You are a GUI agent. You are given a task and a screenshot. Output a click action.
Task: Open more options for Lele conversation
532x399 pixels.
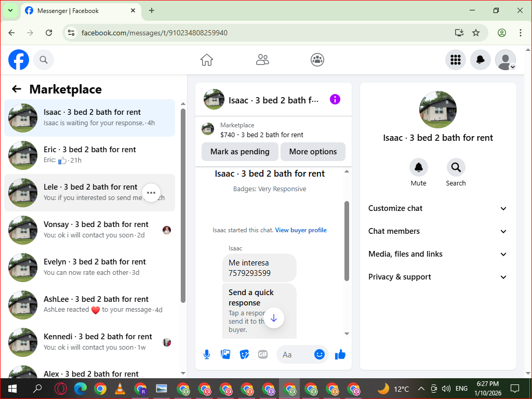[151, 193]
